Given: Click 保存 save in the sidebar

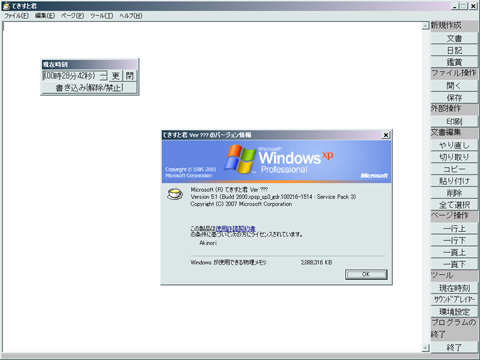Looking at the screenshot, I should [454, 98].
